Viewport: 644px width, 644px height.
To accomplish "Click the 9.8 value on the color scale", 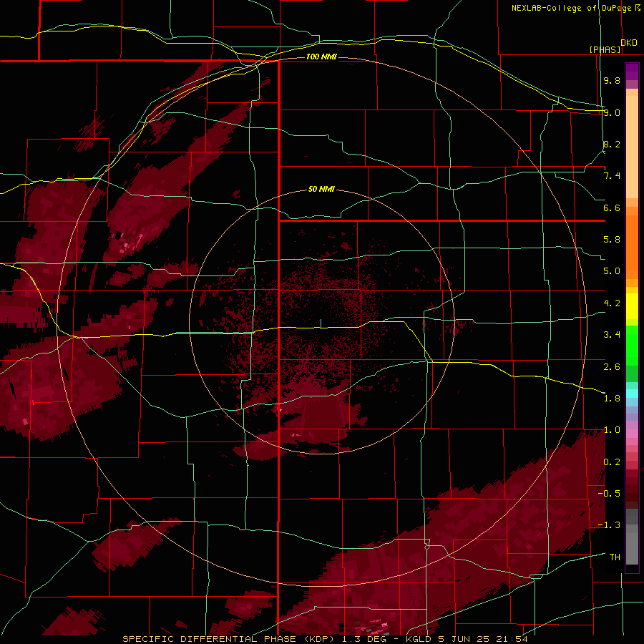I will 612,80.
